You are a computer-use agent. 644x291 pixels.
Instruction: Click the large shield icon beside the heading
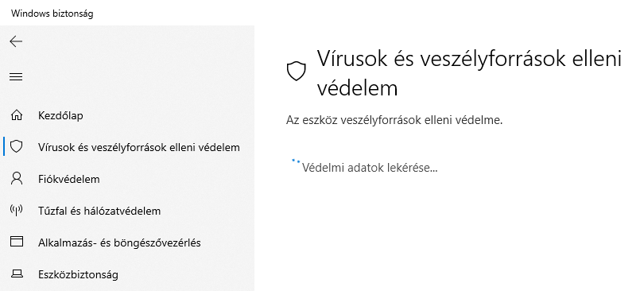[296, 71]
